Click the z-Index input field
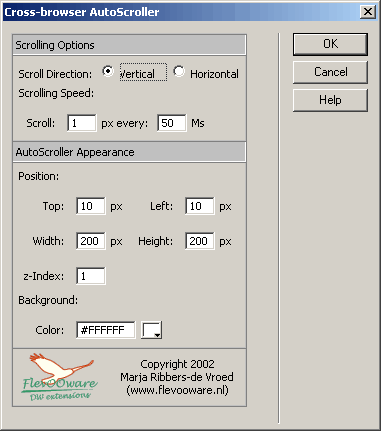 pos(91,276)
